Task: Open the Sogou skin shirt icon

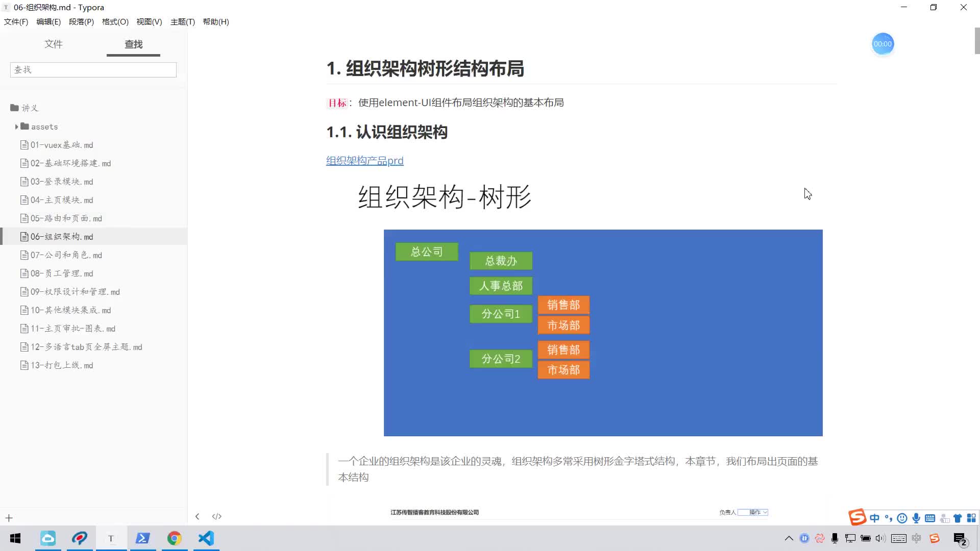Action: pyautogui.click(x=958, y=518)
